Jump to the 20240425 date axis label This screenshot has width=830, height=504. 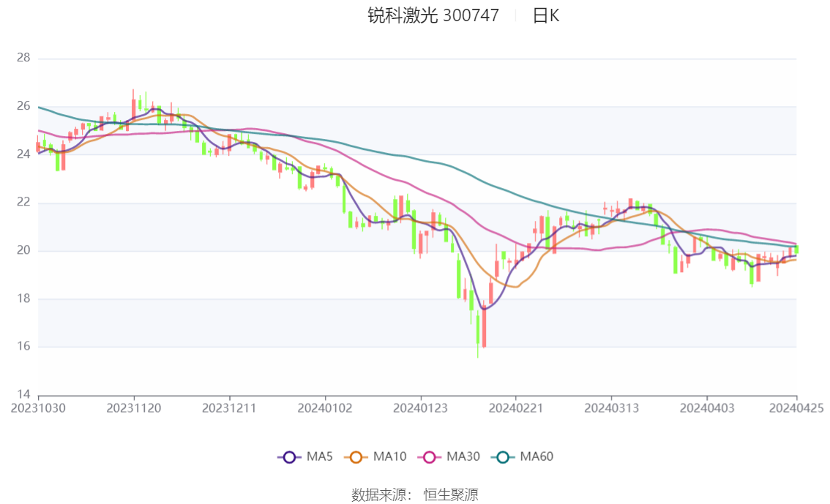[796, 408]
